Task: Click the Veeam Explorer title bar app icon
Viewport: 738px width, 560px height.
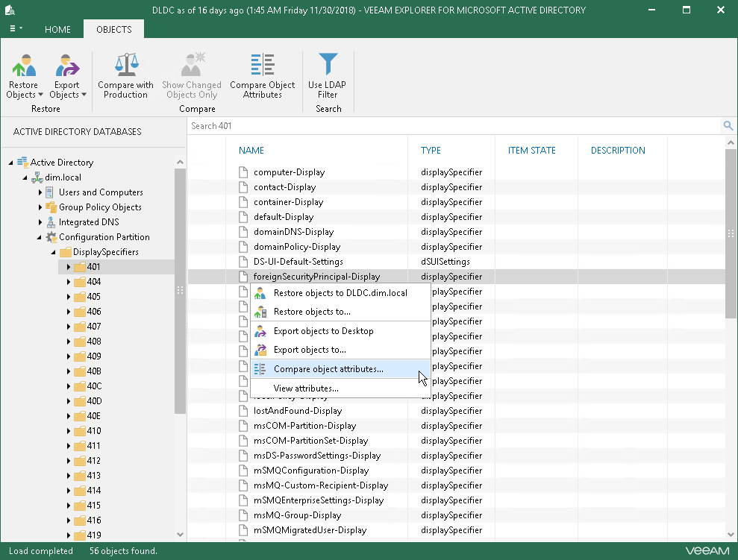Action: [10, 10]
